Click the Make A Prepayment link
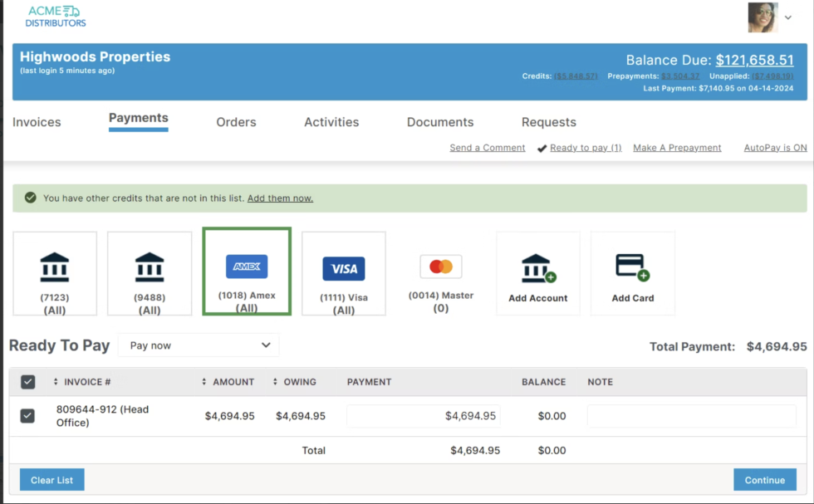 tap(677, 148)
